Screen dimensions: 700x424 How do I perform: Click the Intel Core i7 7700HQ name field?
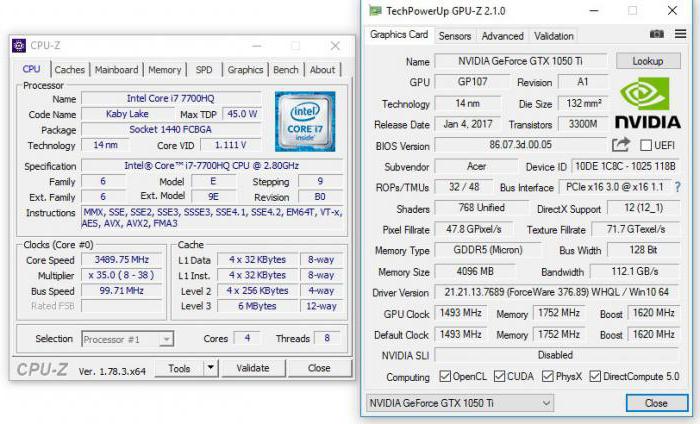[171, 99]
